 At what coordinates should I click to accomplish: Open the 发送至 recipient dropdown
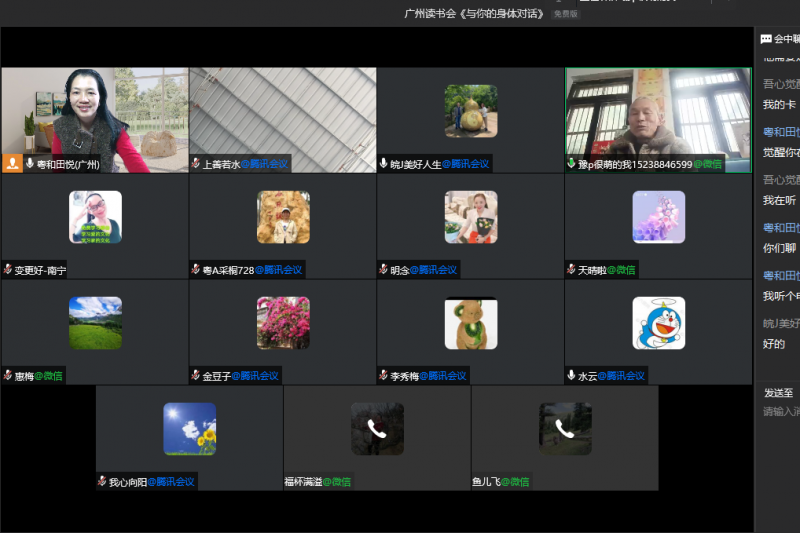[780, 393]
